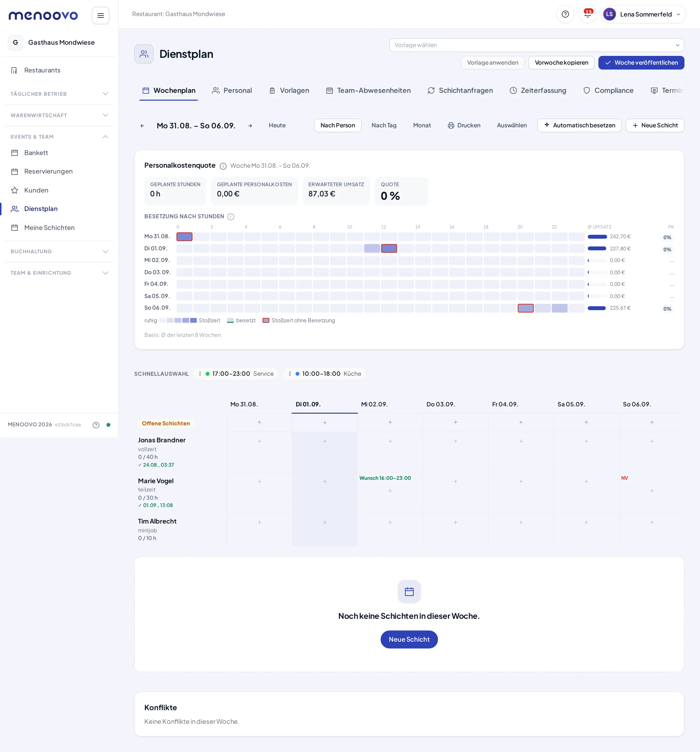The width and height of the screenshot is (700, 752).
Task: Switch view to Nach Person
Action: click(338, 126)
